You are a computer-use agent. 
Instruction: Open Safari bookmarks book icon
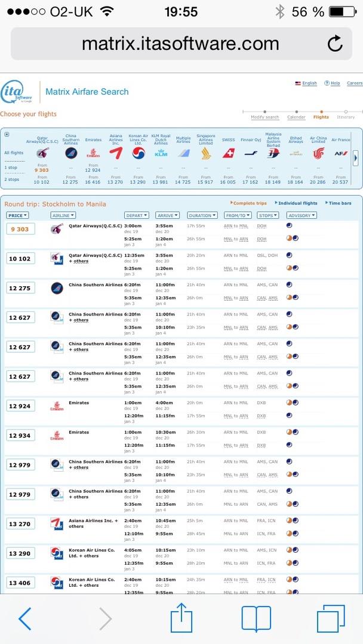[x=256, y=619]
